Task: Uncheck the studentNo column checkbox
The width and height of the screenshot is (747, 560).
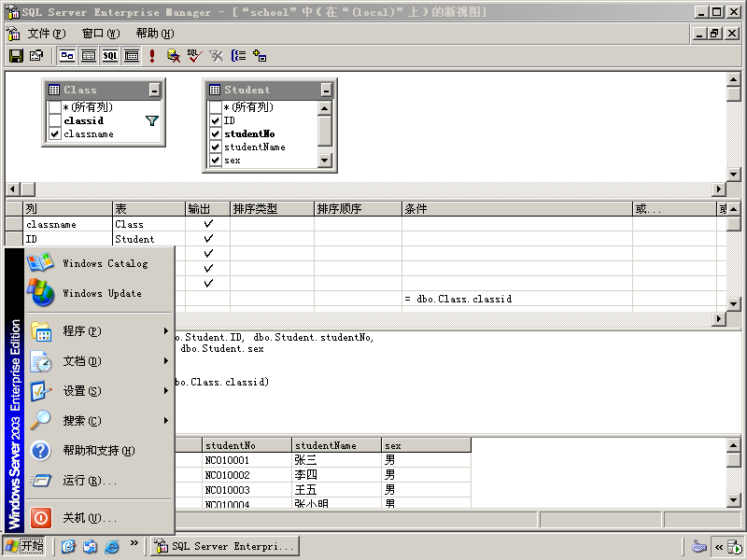Action: (216, 133)
